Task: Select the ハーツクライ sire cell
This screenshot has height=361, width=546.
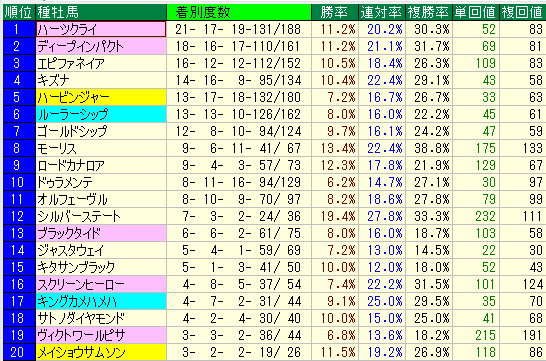Action: pyautogui.click(x=101, y=29)
